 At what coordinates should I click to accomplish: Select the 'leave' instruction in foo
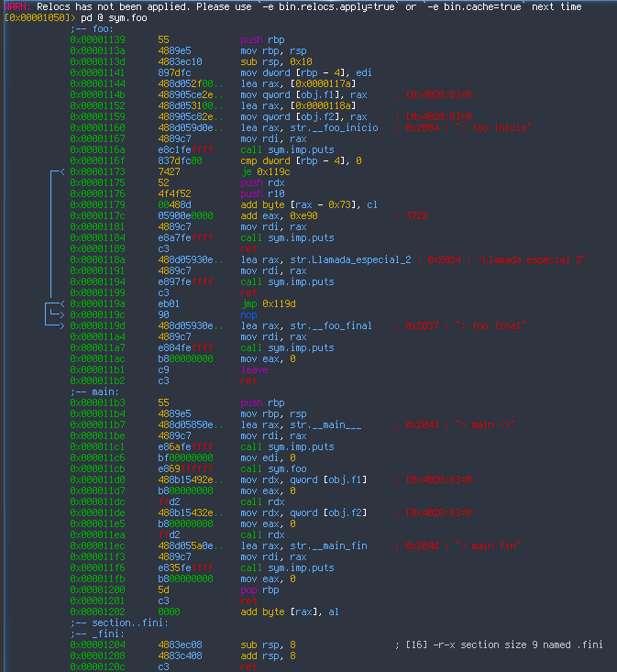[x=254, y=369]
